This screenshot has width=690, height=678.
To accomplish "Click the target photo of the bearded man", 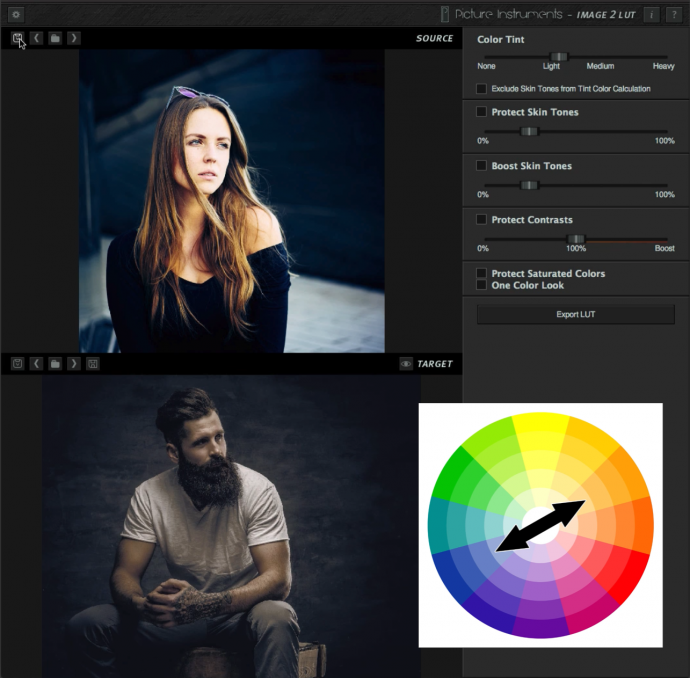I will pos(231,526).
